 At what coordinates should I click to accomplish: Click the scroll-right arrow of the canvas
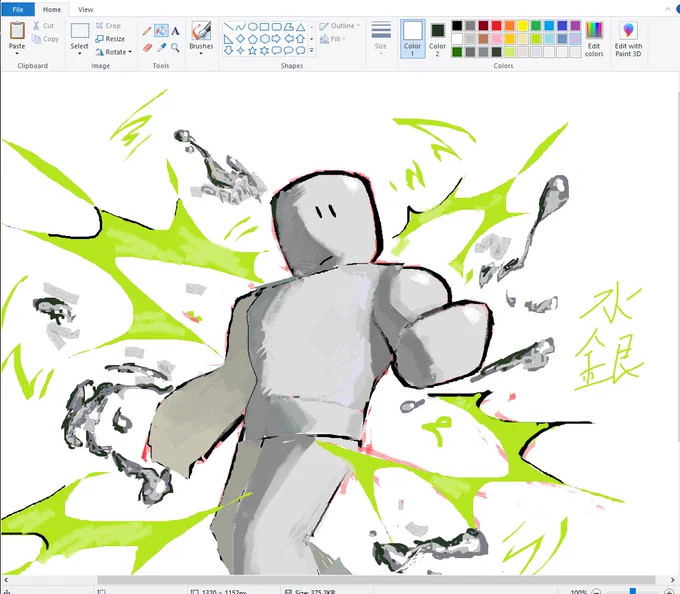[673, 580]
